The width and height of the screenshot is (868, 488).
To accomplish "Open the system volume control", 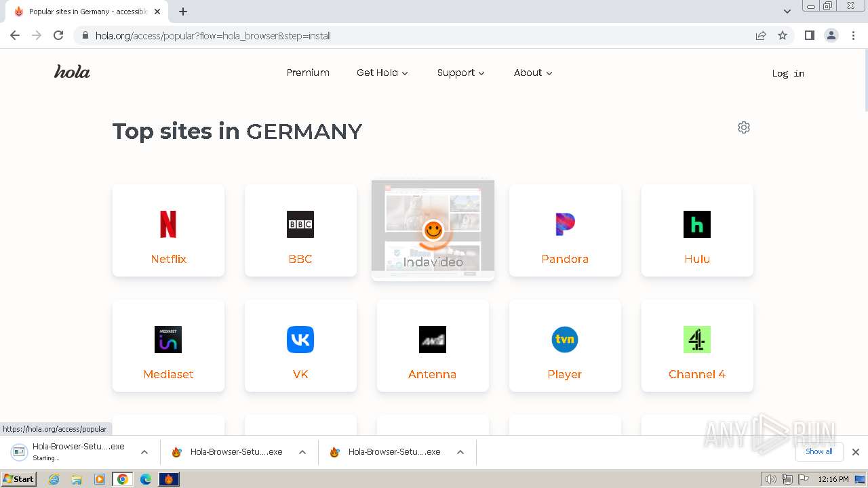I will point(771,479).
